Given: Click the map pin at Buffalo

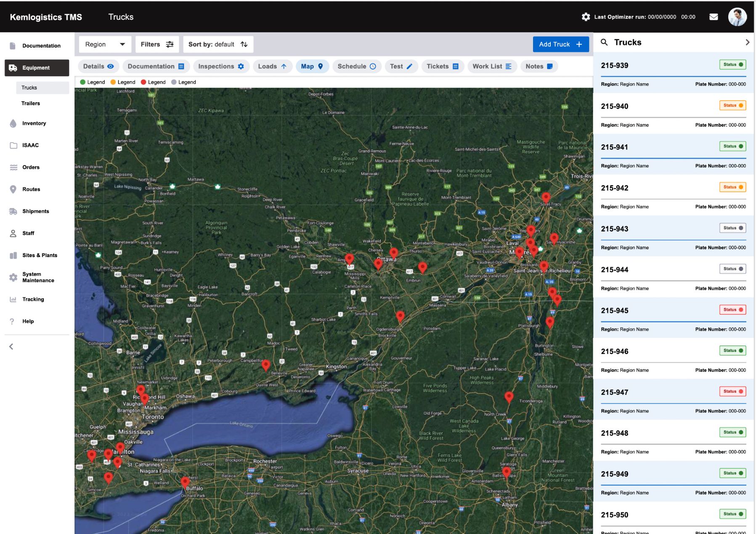Looking at the screenshot, I should [x=185, y=482].
